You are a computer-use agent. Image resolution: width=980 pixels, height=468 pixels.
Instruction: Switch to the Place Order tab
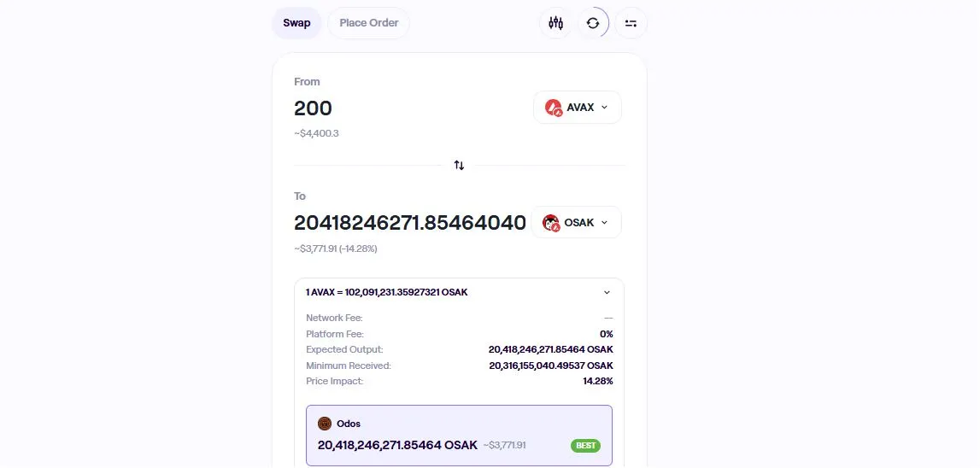[369, 23]
